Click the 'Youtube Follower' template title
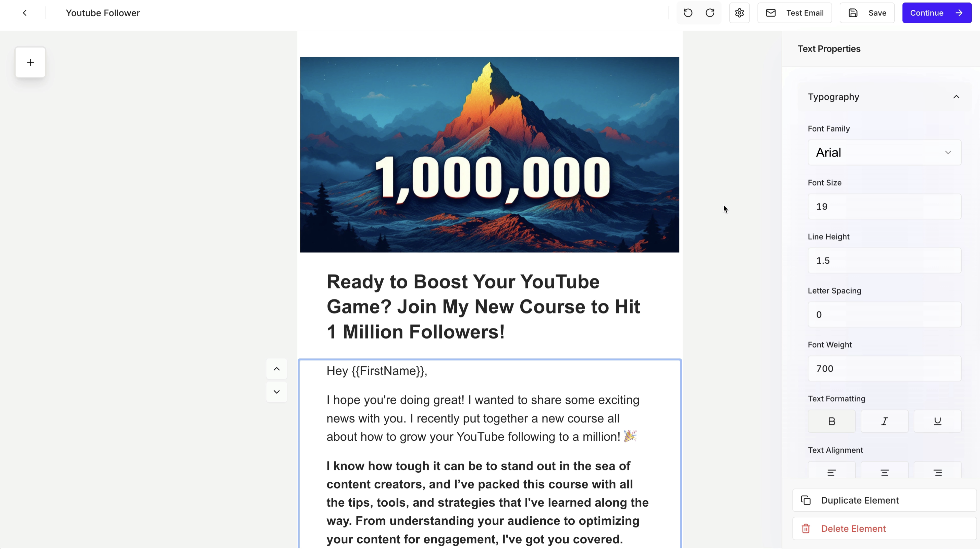The width and height of the screenshot is (980, 549). click(103, 13)
